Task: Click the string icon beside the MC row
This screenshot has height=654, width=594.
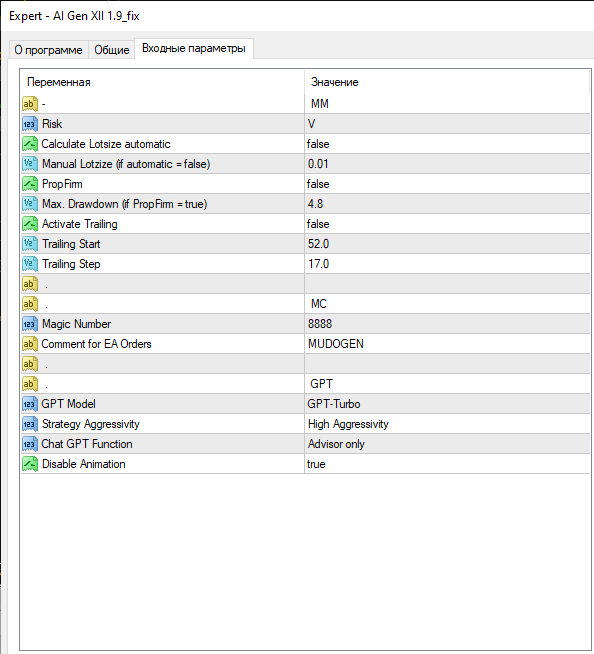Action: coord(30,304)
